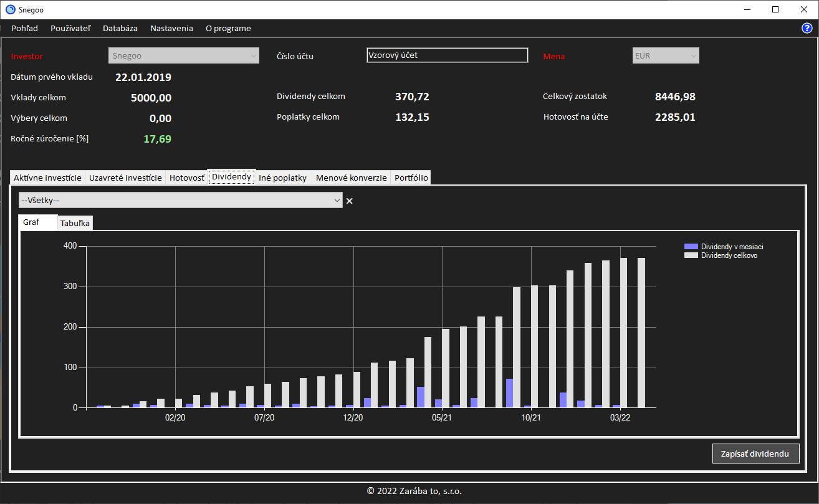Click the 07/20 axis label on chart

(264, 417)
